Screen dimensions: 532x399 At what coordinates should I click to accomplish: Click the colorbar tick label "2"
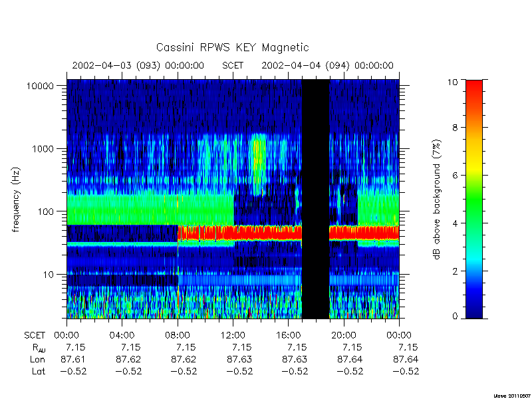[x=455, y=271]
